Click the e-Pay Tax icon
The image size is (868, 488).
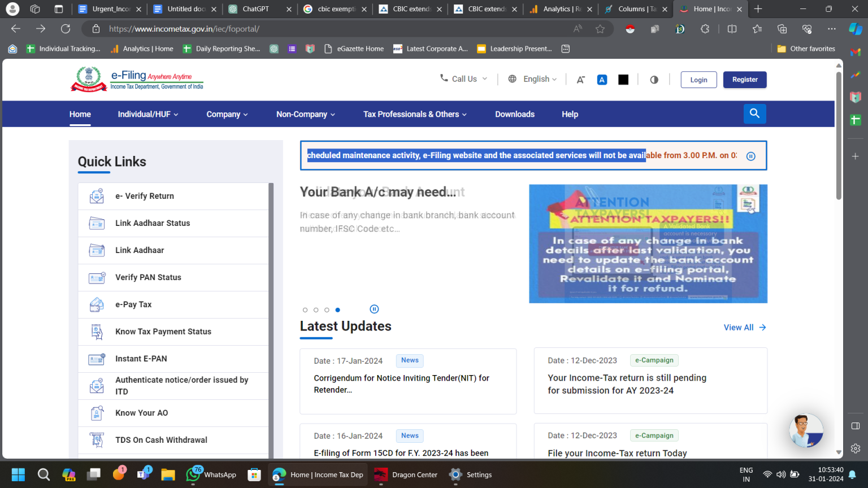point(97,304)
